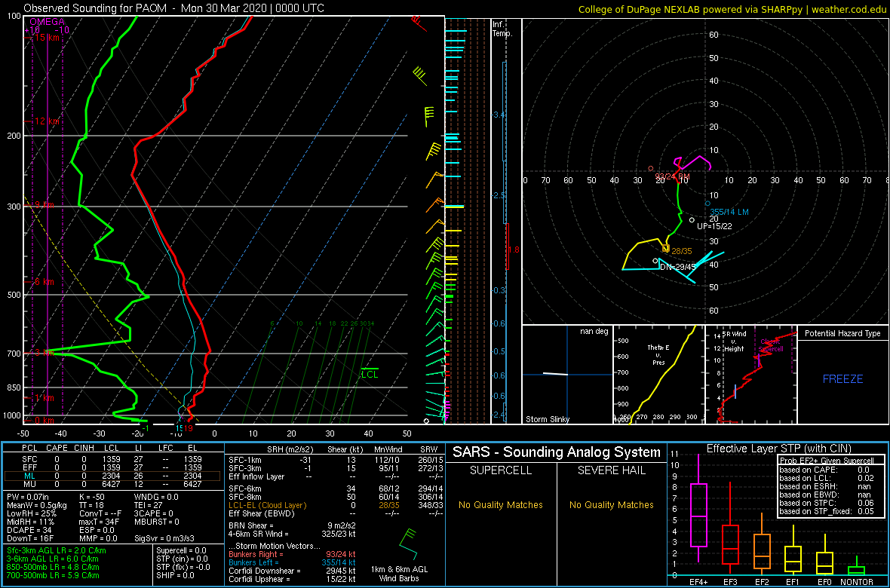890x588 pixels.
Task: Select the highlighted ML parcel row
Action: pyautogui.click(x=112, y=476)
